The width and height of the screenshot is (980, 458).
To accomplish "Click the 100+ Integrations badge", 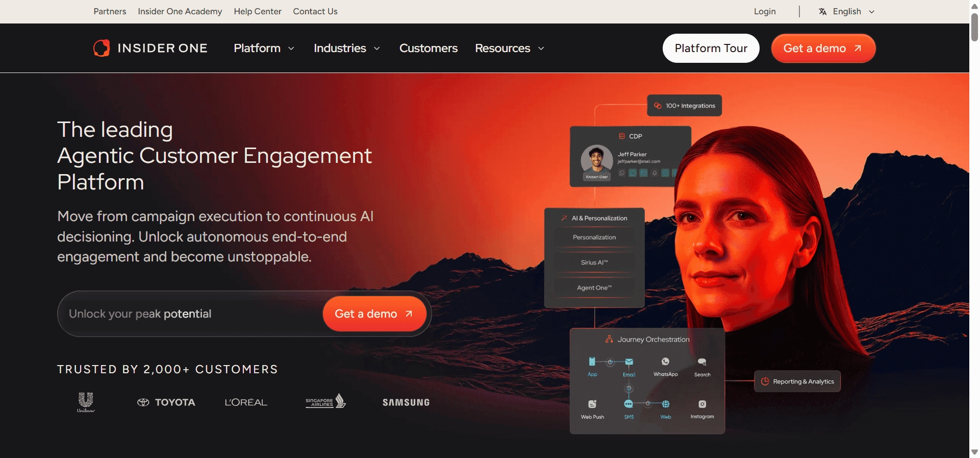I will click(684, 106).
